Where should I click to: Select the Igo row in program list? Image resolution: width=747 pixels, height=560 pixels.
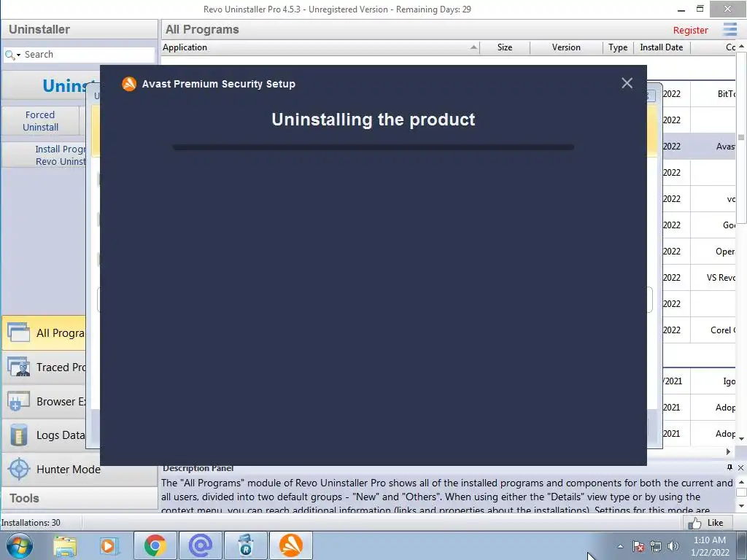699,381
